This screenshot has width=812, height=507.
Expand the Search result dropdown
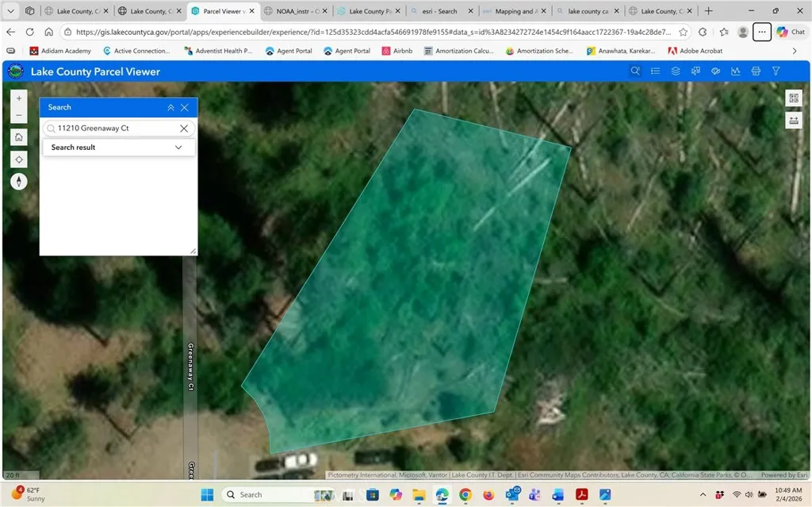click(178, 148)
